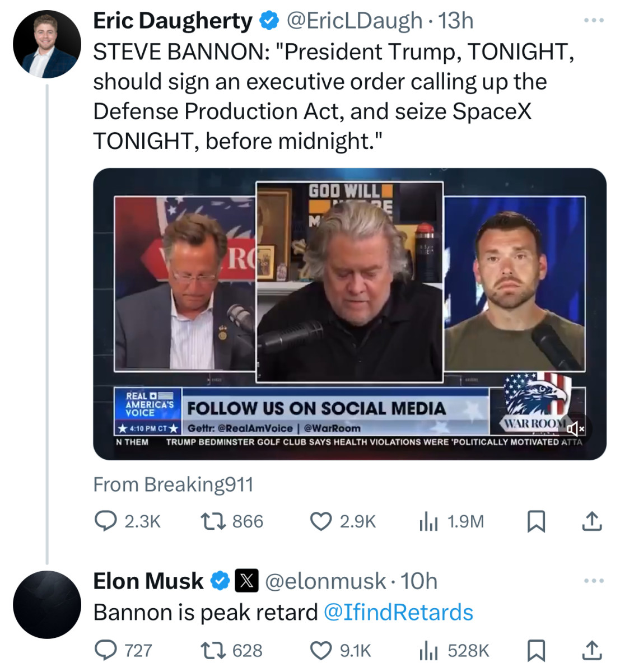Like Eric Daugherty's post via heart icon

320,521
